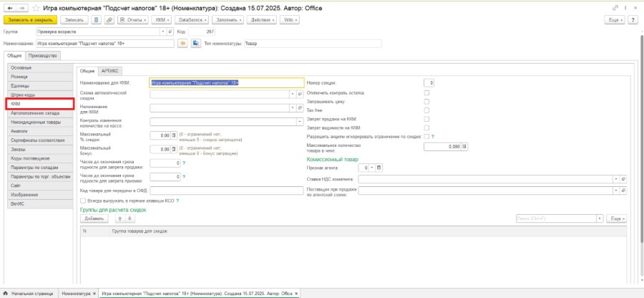Open help with the question mark button

pyautogui.click(x=633, y=20)
